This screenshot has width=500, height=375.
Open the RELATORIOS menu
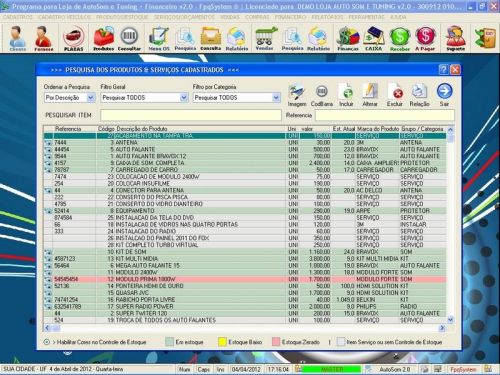327,17
